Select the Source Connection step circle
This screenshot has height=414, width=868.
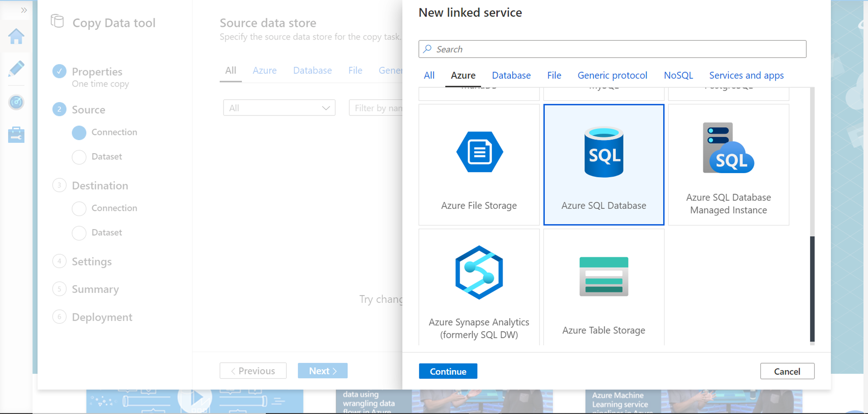(x=79, y=132)
